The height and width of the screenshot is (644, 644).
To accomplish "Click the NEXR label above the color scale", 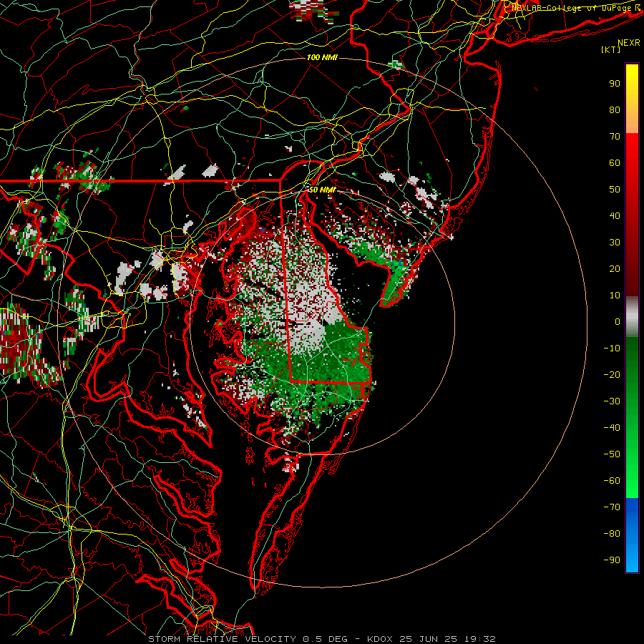I will [628, 43].
